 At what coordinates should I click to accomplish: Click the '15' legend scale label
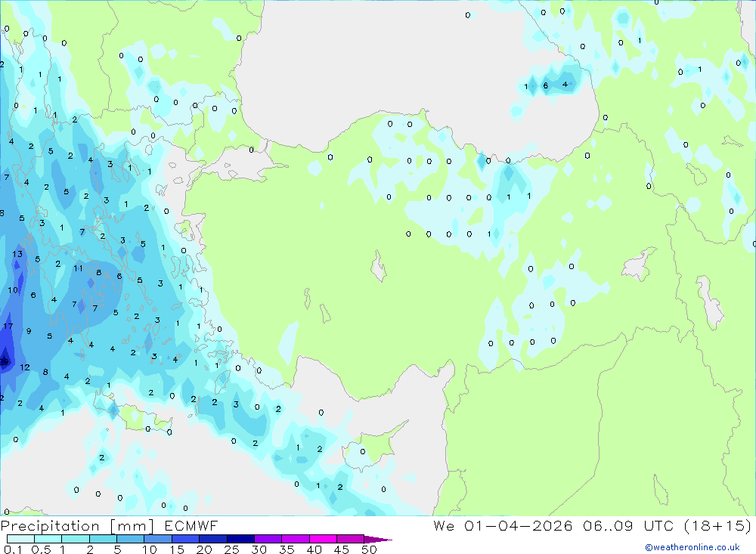click(176, 549)
